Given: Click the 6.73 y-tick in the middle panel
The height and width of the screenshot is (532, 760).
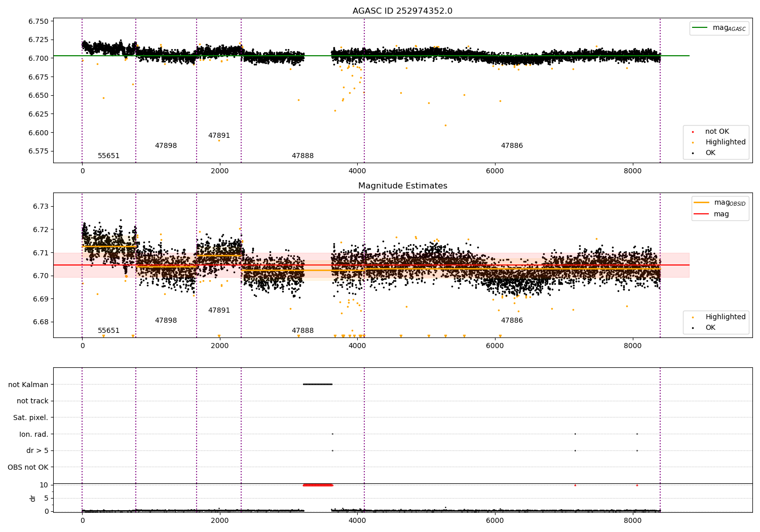Looking at the screenshot, I should [x=41, y=207].
